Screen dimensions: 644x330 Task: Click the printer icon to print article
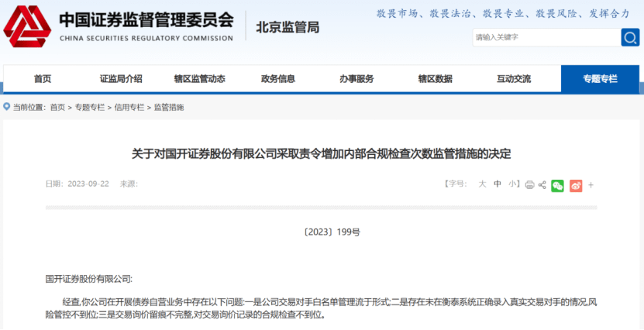pyautogui.click(x=530, y=185)
